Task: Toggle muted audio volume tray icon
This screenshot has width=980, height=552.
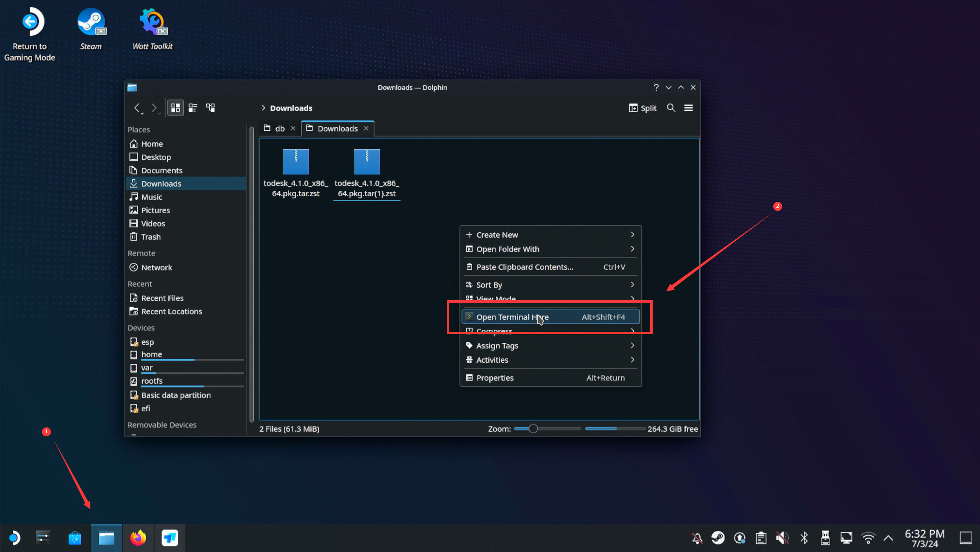Action: pyautogui.click(x=782, y=538)
